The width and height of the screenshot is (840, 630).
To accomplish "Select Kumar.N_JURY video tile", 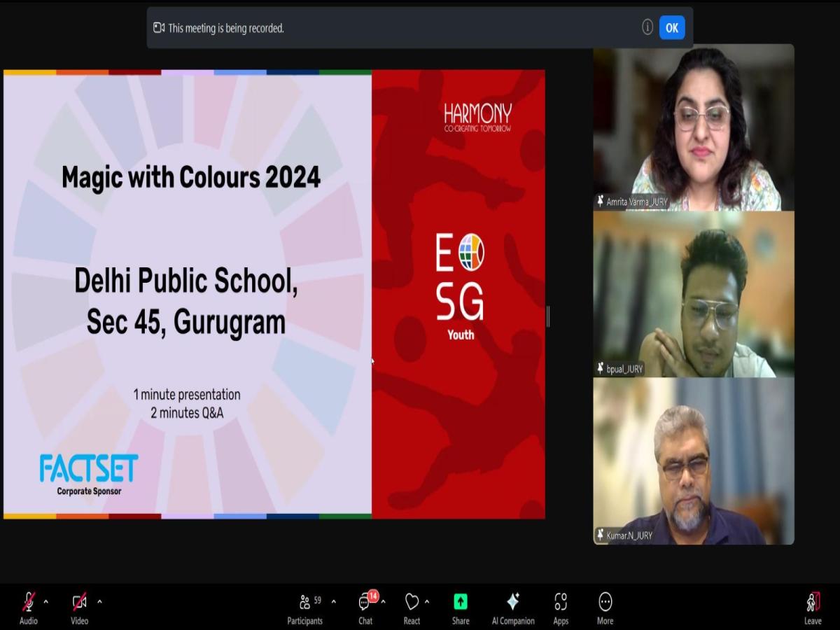I will [694, 461].
